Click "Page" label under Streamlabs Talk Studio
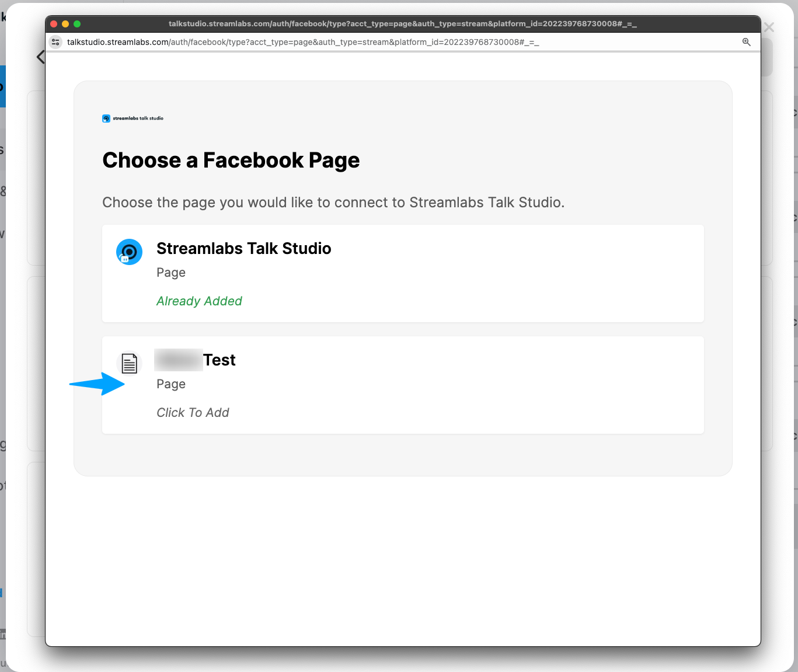 tap(171, 273)
